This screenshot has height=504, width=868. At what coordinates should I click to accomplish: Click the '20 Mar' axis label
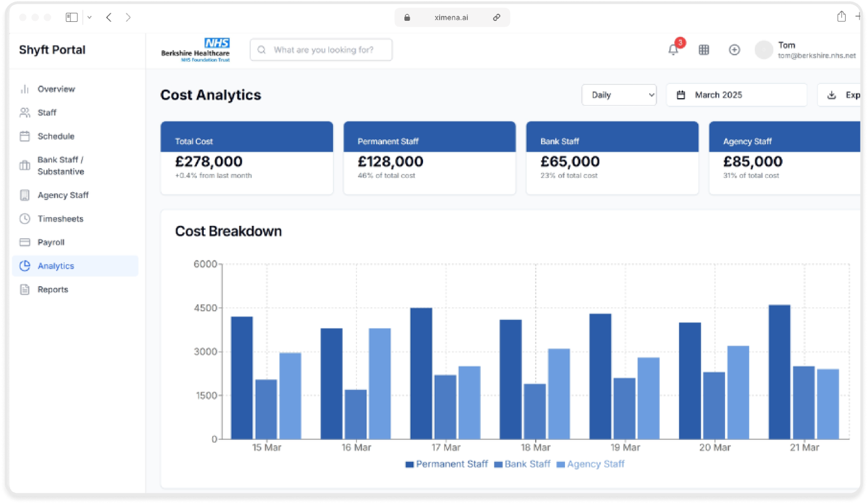(x=715, y=447)
